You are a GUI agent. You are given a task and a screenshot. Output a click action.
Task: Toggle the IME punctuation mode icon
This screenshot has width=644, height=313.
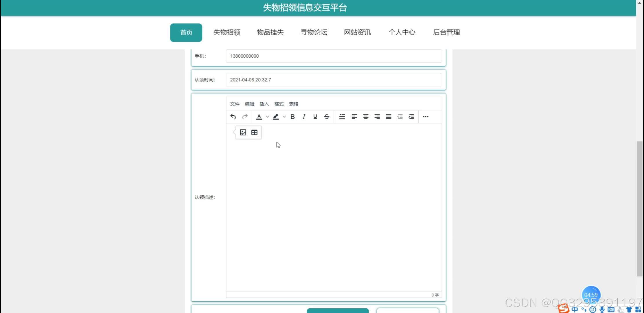pyautogui.click(x=583, y=310)
